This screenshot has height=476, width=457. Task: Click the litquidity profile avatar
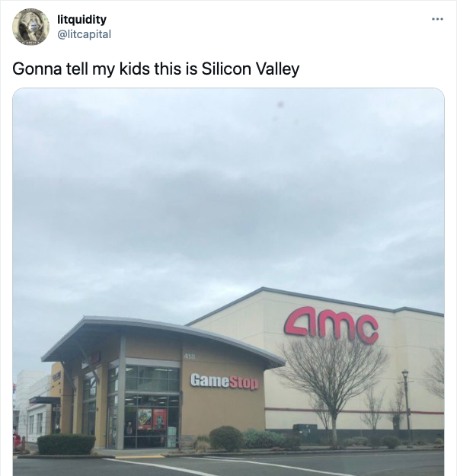pos(30,27)
